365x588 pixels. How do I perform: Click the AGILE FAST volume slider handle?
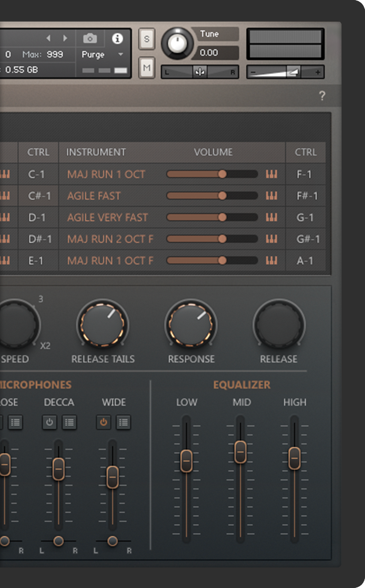pos(222,196)
